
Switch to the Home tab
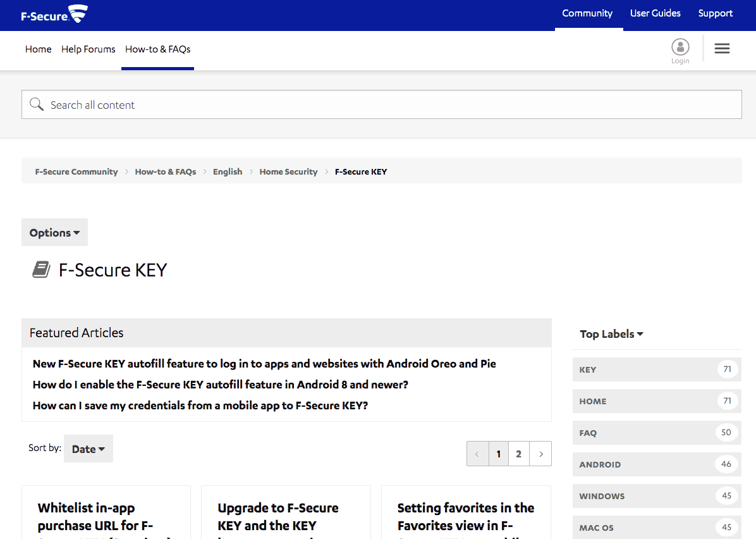[x=38, y=49]
